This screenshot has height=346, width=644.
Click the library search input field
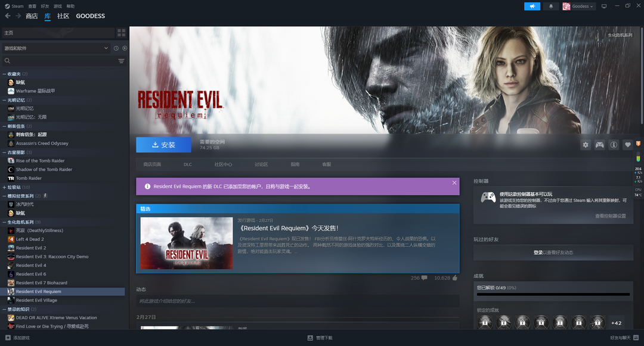coord(60,61)
